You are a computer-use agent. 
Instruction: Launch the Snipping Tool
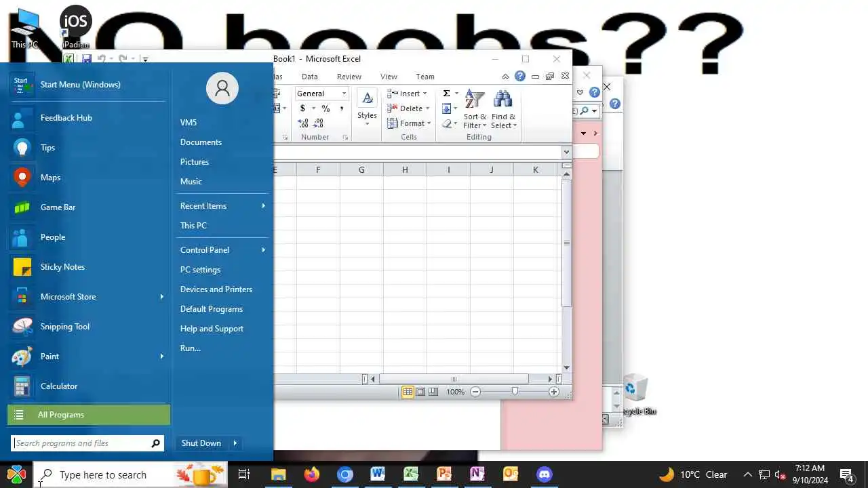point(87,327)
